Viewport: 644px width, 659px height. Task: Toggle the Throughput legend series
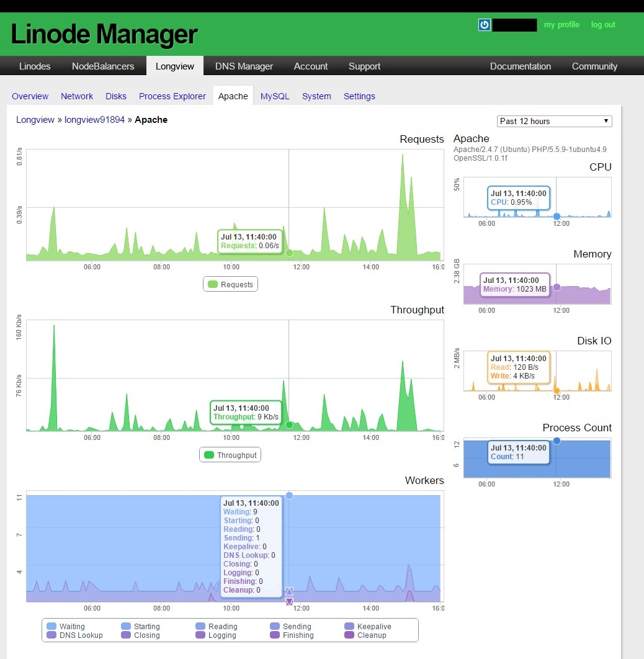[x=230, y=455]
